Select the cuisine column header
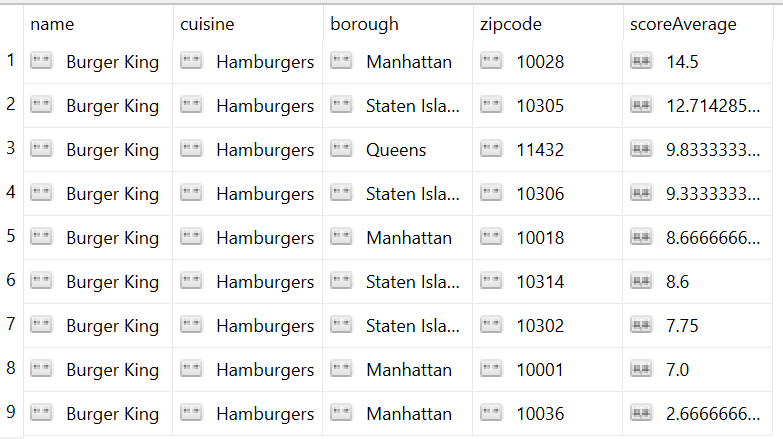Image resolution: width=783 pixels, height=439 pixels. click(x=205, y=24)
